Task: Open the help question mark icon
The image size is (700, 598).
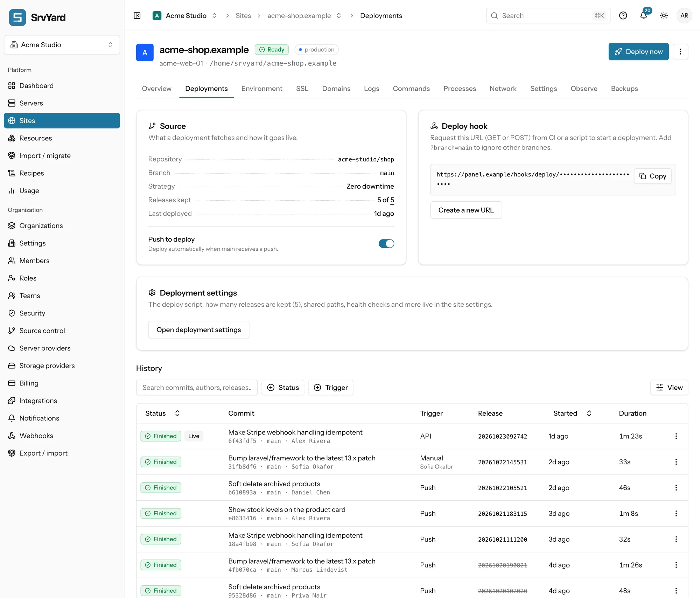Action: 623,16
